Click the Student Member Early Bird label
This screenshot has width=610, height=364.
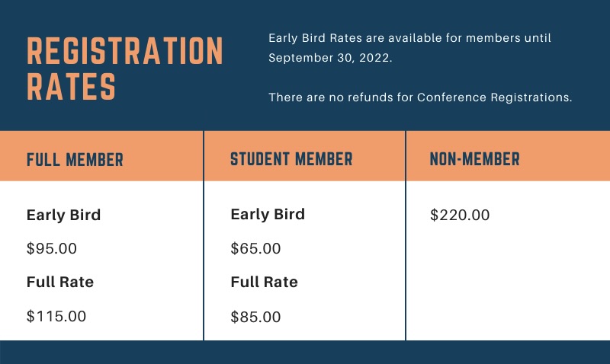pos(268,214)
